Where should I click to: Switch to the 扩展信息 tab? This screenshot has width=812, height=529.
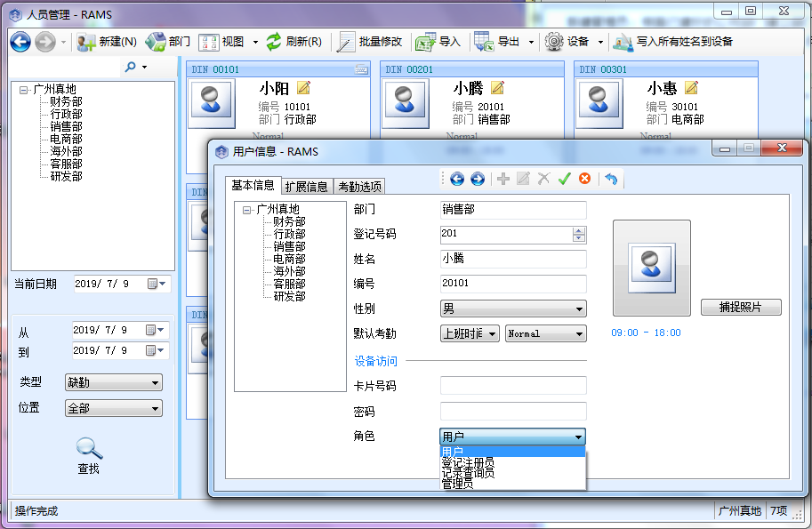click(x=306, y=187)
